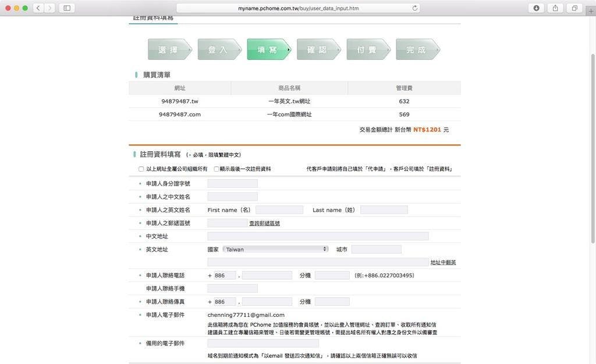The image size is (596, 364).
Task: Click the 632 management fee value
Action: [x=404, y=101]
